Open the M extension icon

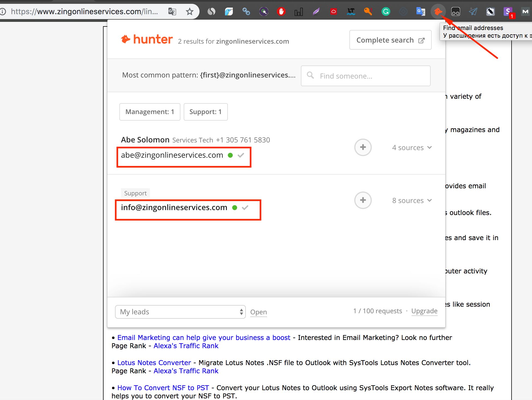point(525,11)
